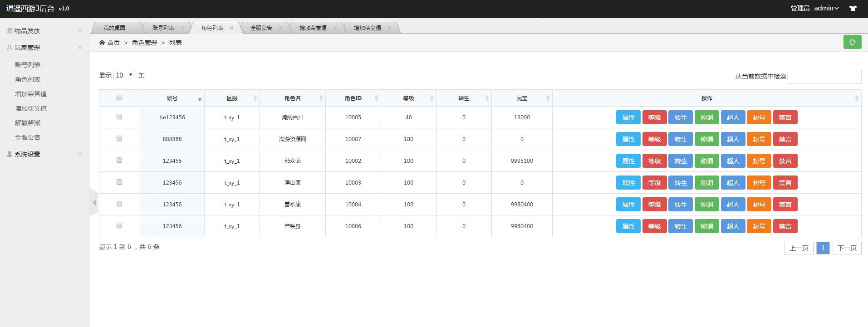Image resolution: width=868 pixels, height=327 pixels.
Task: Open the admin user dropdown menu
Action: pyautogui.click(x=826, y=8)
